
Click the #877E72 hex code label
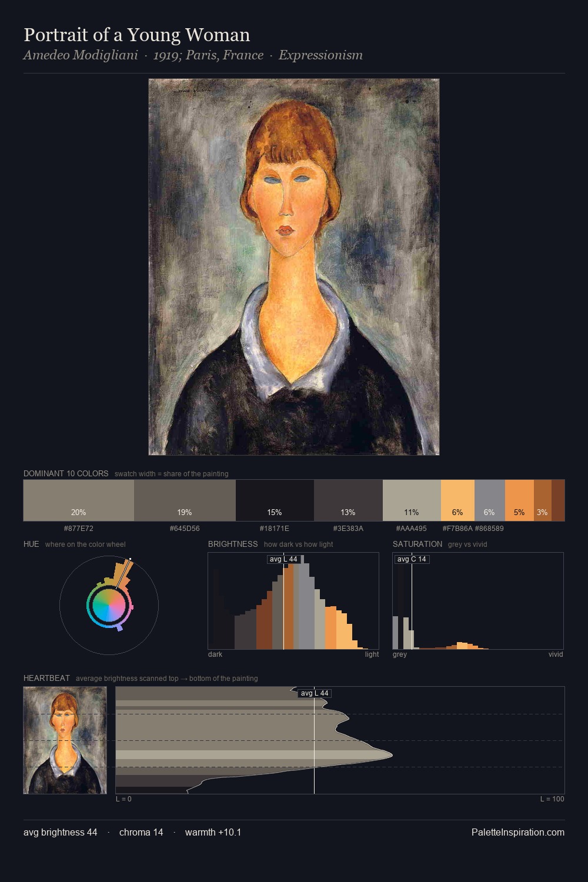click(79, 529)
